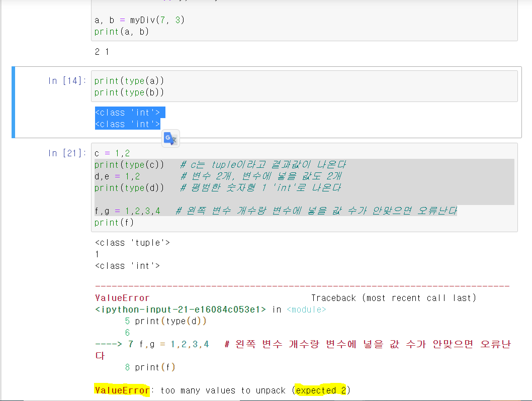Click the Traceback (most recent call last) text
This screenshot has height=401, width=532.
[394, 298]
